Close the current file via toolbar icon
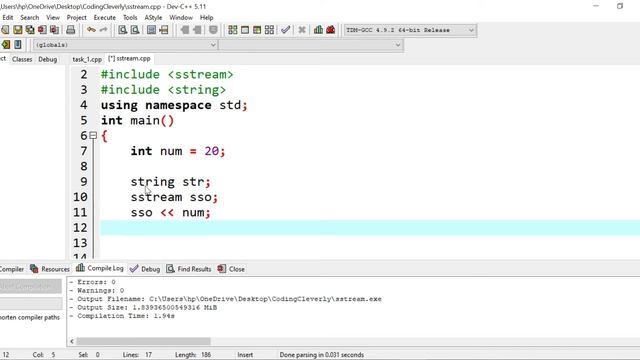640x360 pixels. [x=42, y=30]
